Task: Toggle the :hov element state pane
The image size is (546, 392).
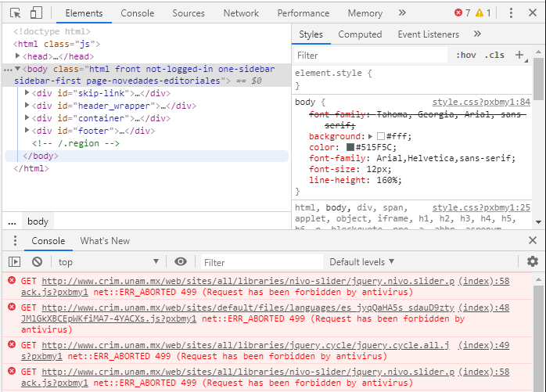Action: click(x=466, y=55)
